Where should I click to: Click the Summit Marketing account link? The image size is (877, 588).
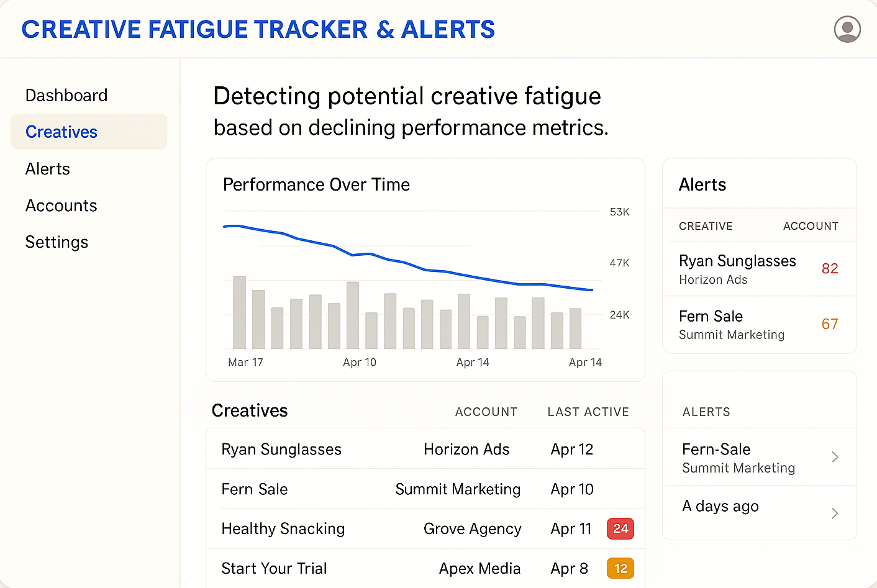[x=457, y=489]
